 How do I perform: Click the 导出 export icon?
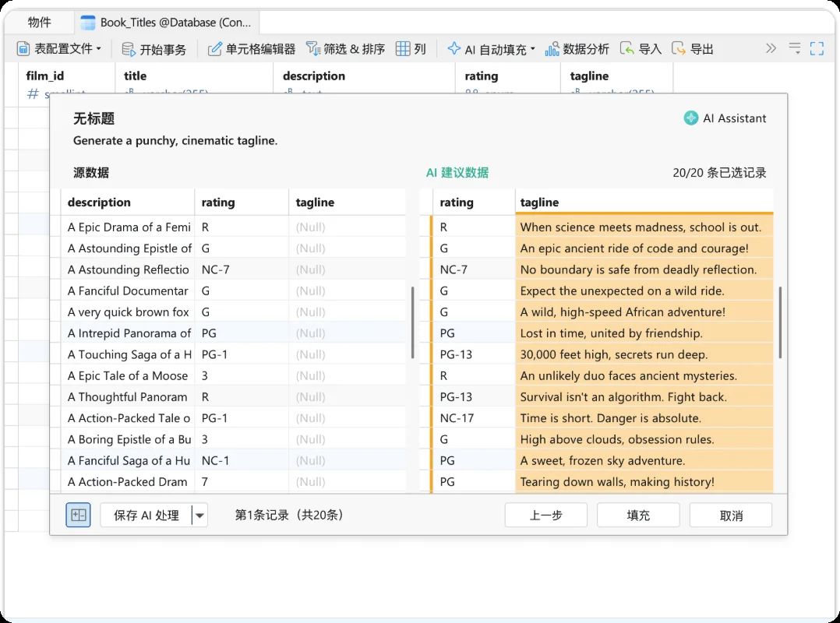tap(678, 49)
